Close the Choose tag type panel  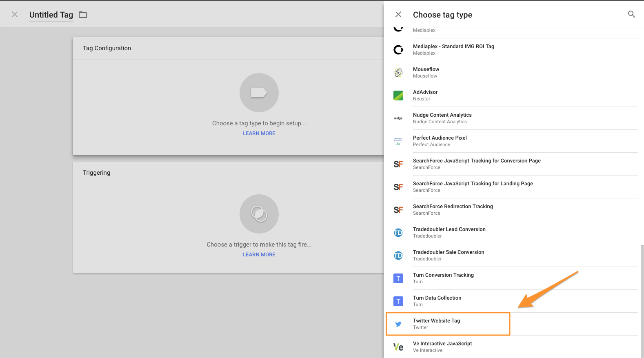pyautogui.click(x=398, y=14)
